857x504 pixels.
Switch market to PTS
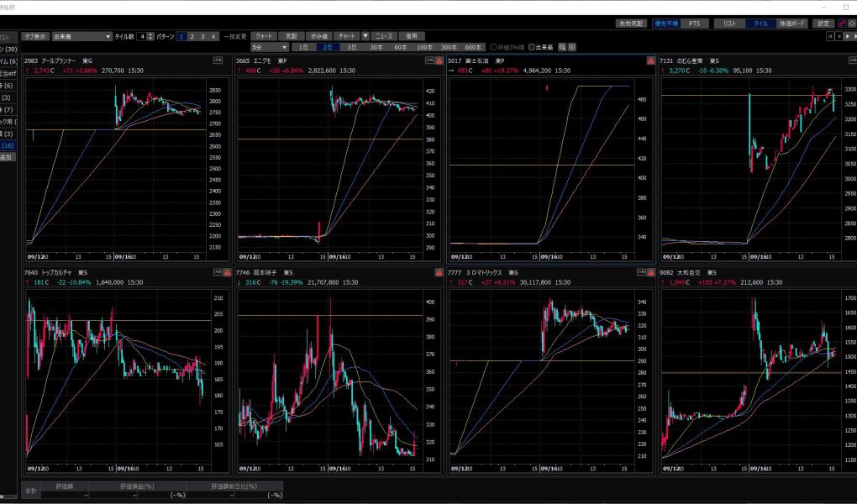pyautogui.click(x=693, y=24)
